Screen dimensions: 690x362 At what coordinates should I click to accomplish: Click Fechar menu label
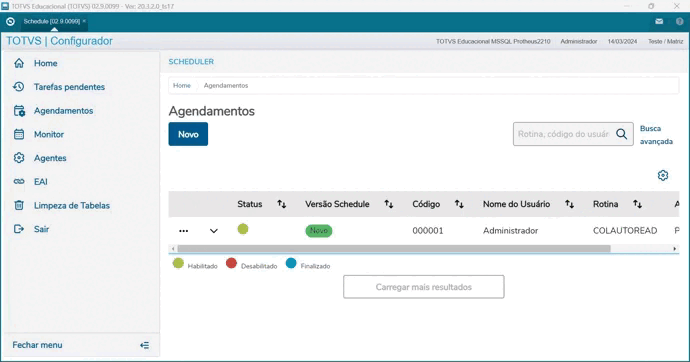tap(37, 345)
